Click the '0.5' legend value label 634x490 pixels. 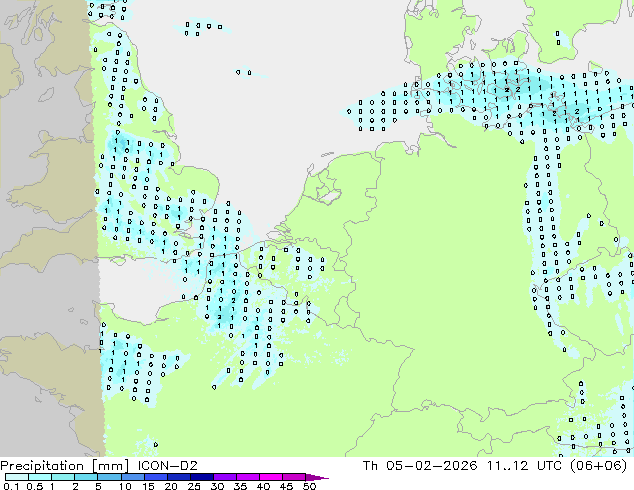coord(34,486)
